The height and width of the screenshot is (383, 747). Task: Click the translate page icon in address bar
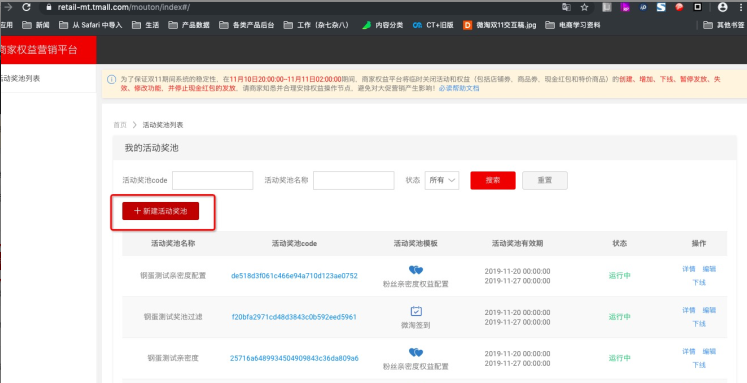tap(566, 7)
